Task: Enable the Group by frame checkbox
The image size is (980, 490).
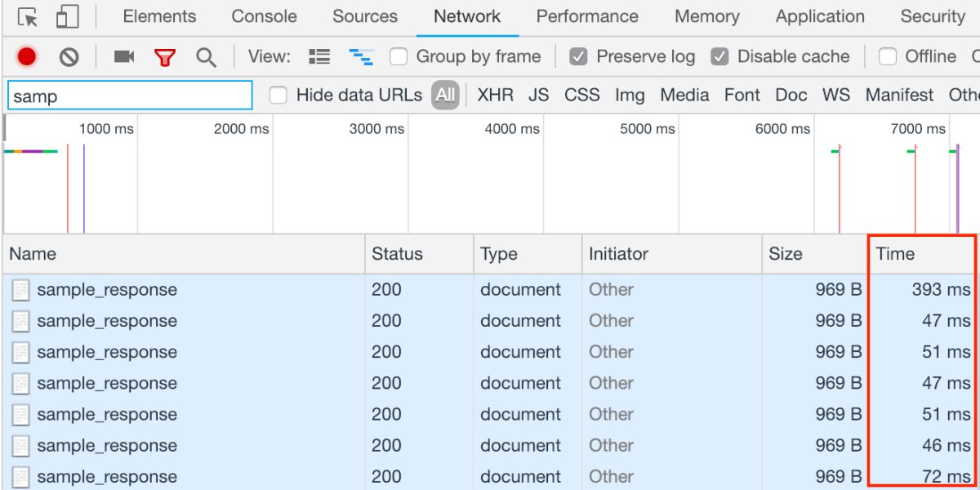Action: pyautogui.click(x=399, y=57)
